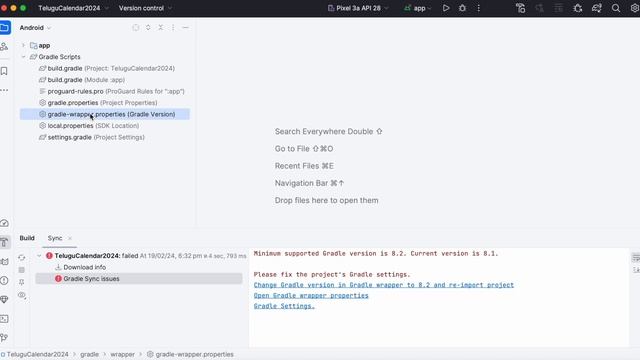Open the Profiler gauge icon in left sidebar

pyautogui.click(x=4, y=223)
